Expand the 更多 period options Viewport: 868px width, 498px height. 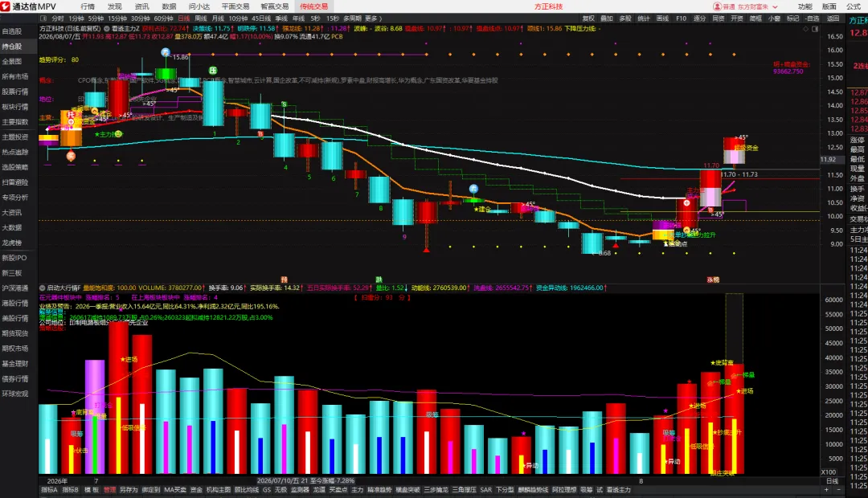[373, 18]
